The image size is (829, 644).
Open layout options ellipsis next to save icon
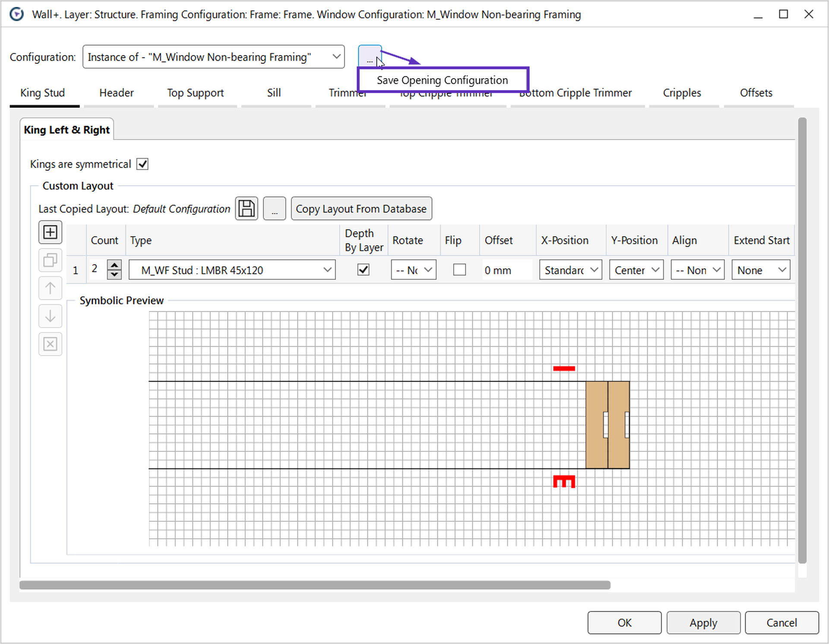click(x=275, y=208)
